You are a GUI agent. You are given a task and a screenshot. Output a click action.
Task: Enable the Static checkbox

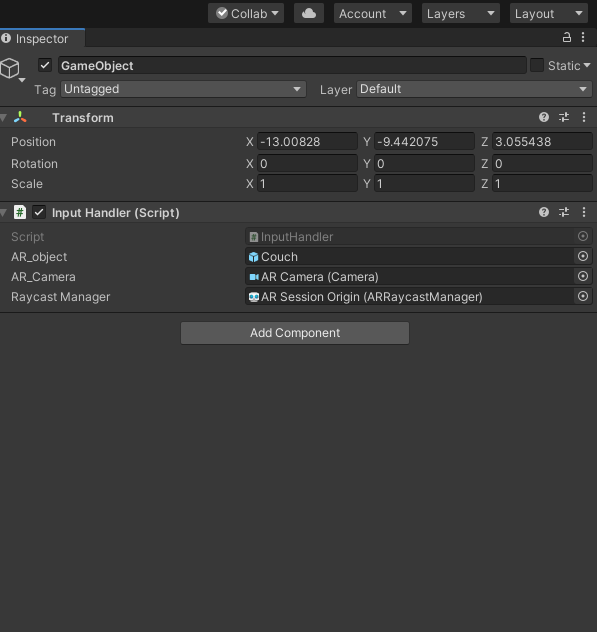tap(537, 65)
